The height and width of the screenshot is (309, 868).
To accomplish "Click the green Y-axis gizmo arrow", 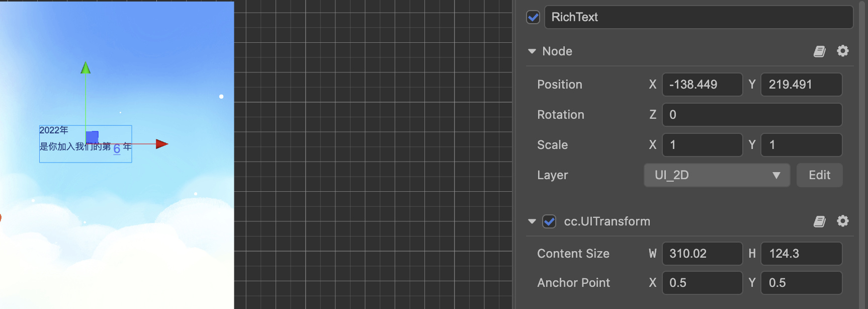I will pos(86,68).
